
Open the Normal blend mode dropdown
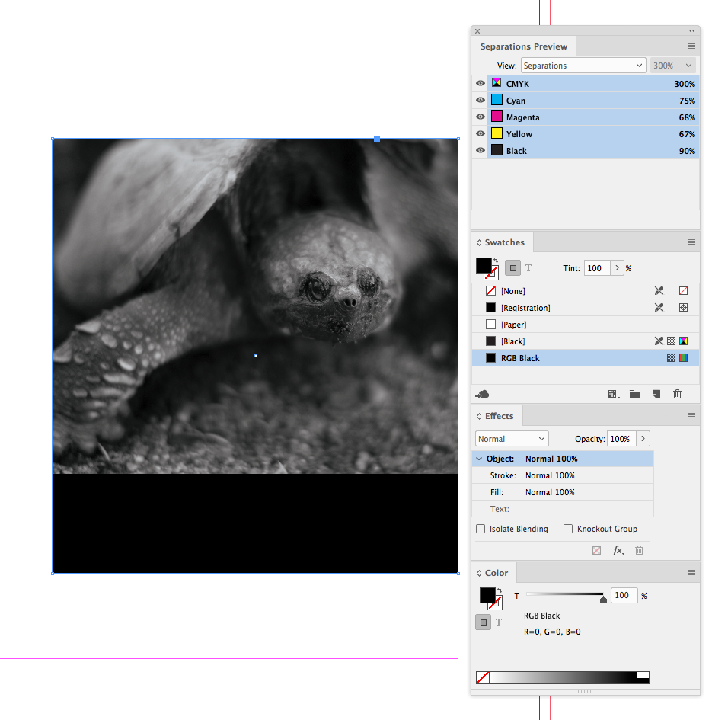511,438
